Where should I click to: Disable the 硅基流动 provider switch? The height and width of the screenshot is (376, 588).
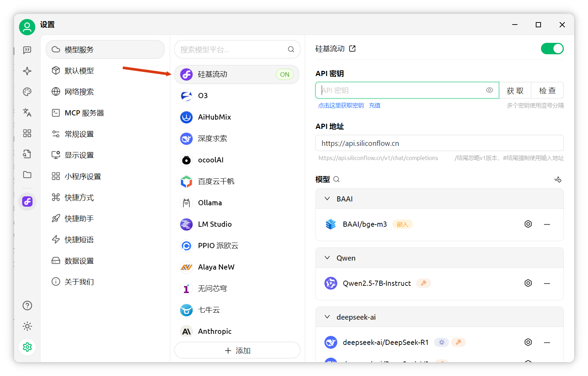pos(552,49)
